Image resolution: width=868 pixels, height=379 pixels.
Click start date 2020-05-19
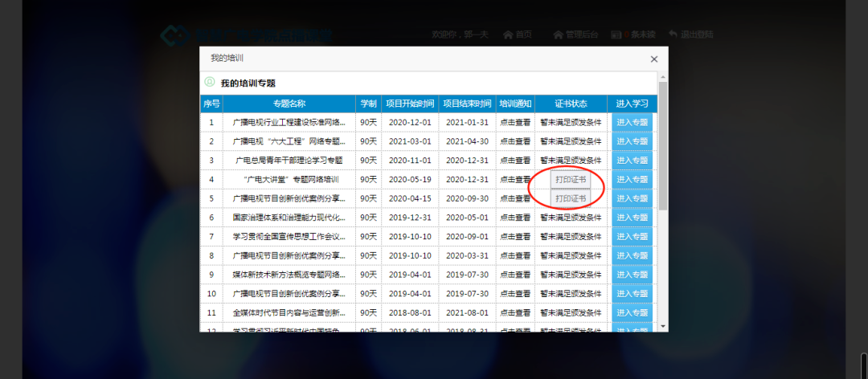[410, 179]
